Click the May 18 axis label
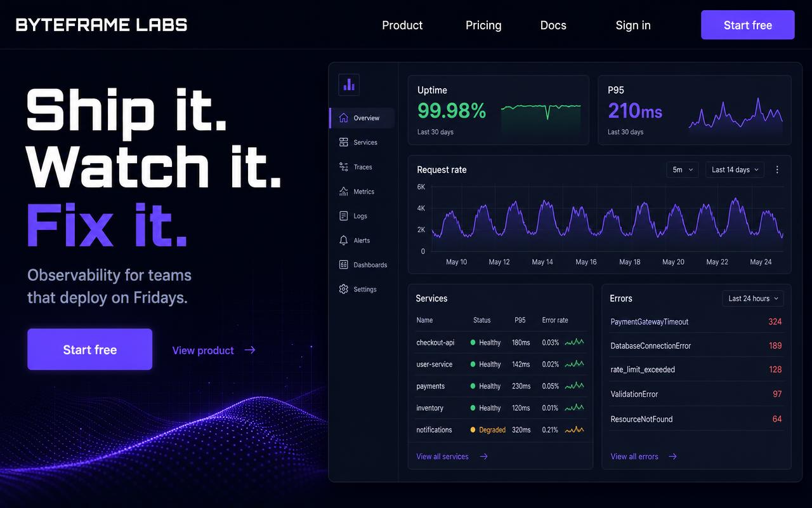 (630, 262)
